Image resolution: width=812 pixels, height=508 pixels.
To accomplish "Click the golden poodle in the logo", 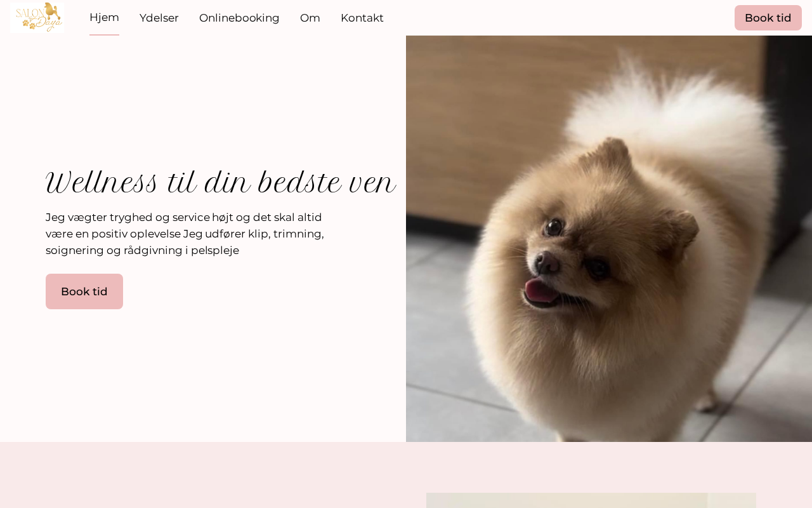I will 53,11.
